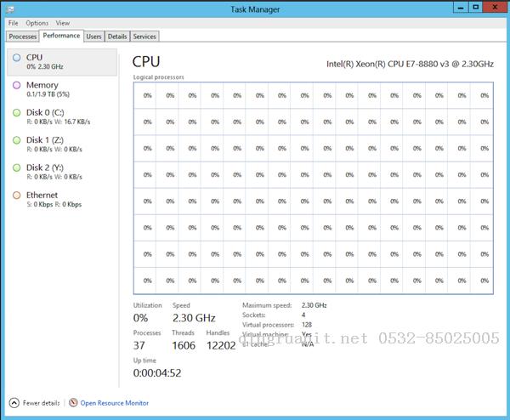The image size is (510, 420).
Task: Click the green Disk 0 (C:) icon
Action: tap(17, 112)
